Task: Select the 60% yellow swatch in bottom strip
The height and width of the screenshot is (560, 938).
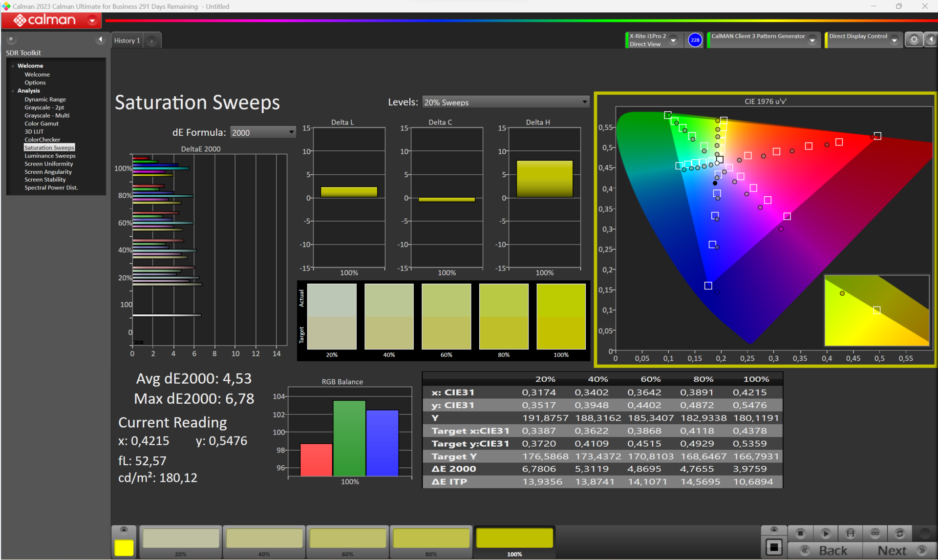Action: [348, 539]
